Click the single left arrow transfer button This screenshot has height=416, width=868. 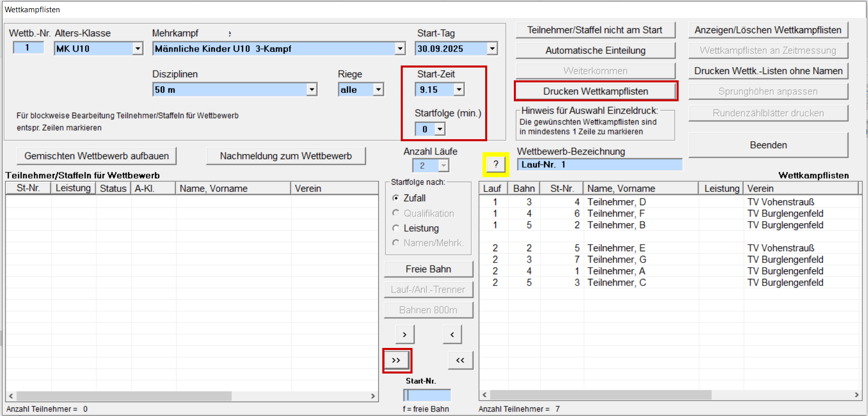[x=452, y=335]
